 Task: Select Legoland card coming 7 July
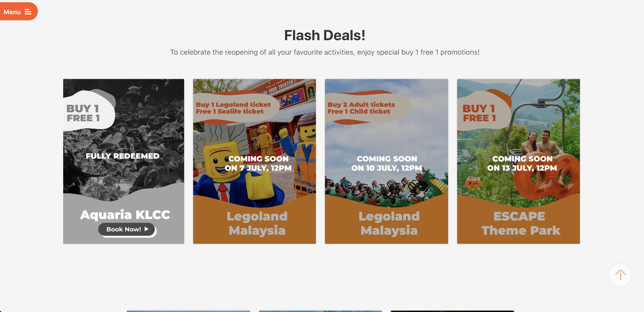point(254,161)
